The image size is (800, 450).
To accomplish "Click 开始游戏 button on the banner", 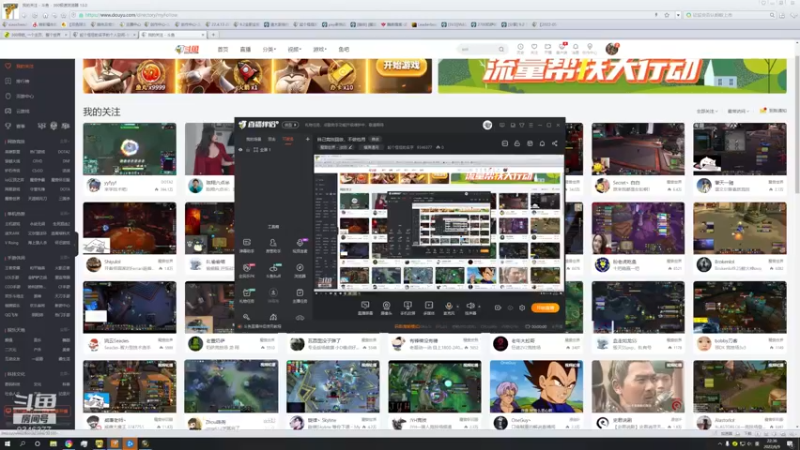I will (402, 66).
